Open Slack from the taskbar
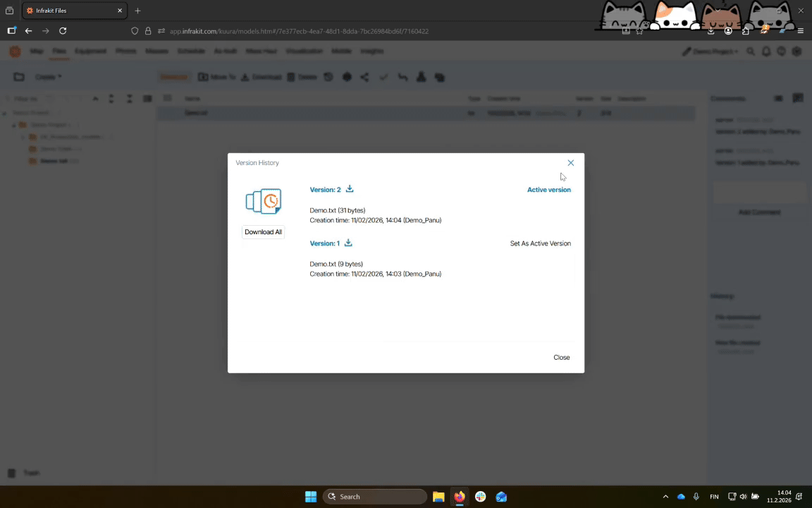The image size is (812, 508). tap(481, 497)
